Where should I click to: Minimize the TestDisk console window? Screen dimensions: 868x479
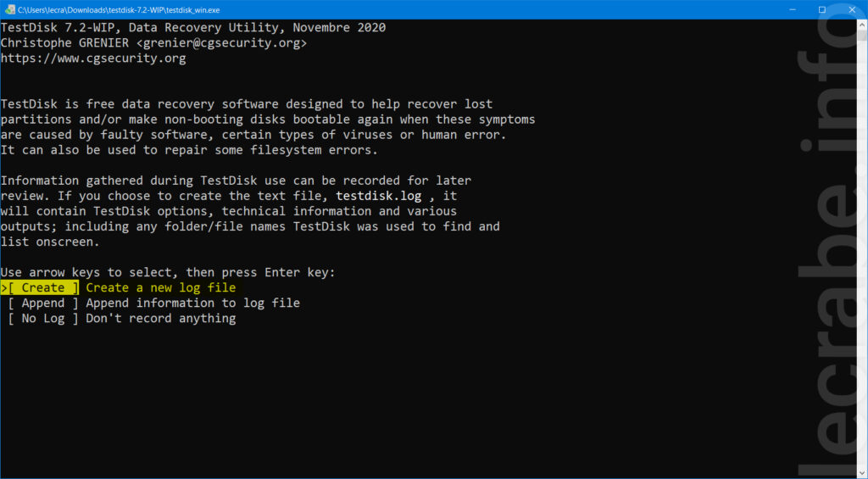click(793, 9)
